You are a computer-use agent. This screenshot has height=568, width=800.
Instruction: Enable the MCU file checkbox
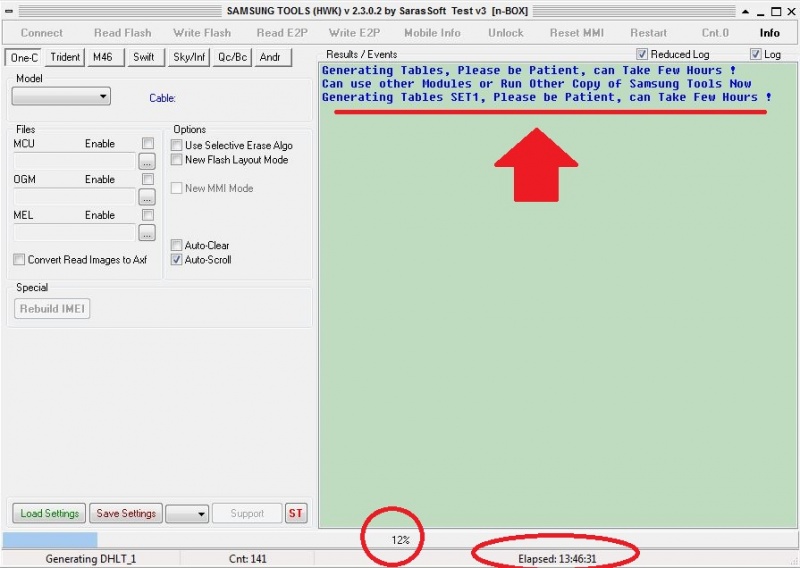[148, 143]
